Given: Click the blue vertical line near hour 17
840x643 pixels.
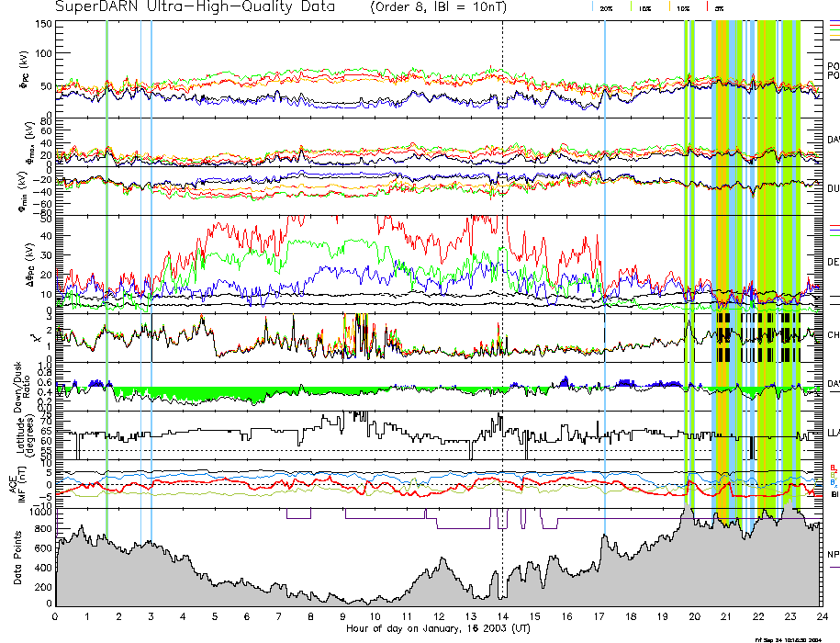Looking at the screenshot, I should 605,276.
